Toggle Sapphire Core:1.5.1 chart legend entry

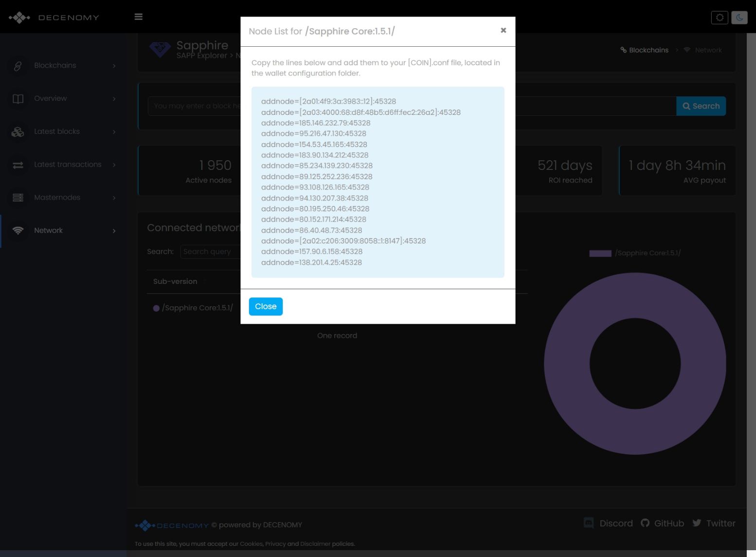(634, 253)
